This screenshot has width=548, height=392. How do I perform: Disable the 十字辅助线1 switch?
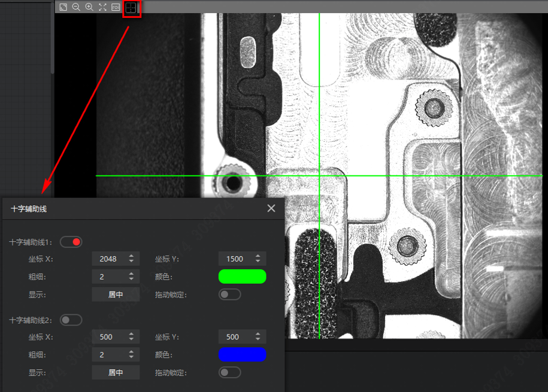[71, 242]
